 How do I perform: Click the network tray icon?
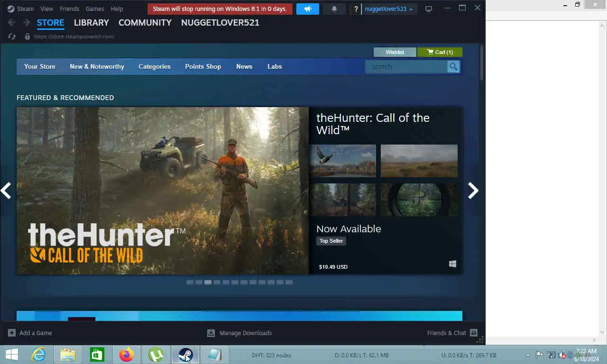tap(551, 355)
